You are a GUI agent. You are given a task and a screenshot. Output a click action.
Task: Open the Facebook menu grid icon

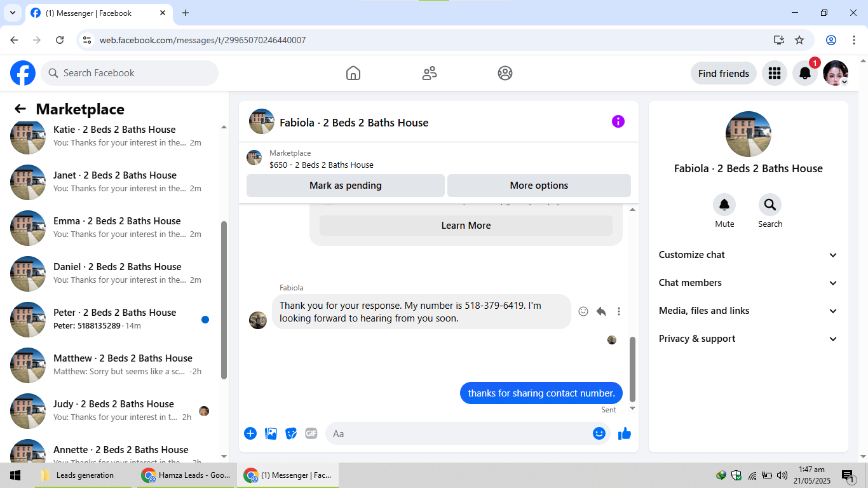point(774,73)
